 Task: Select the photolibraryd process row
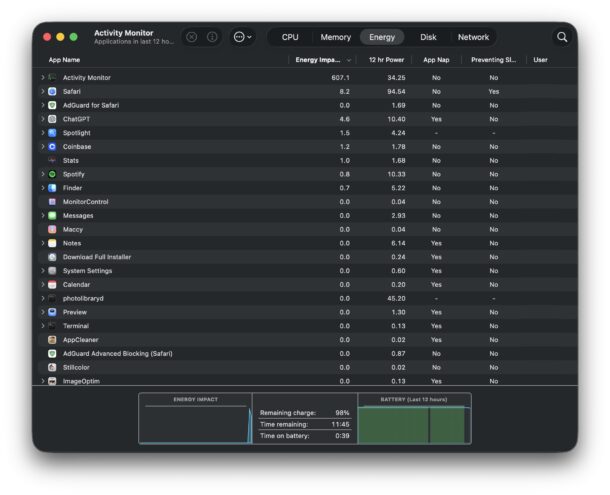[x=200, y=298]
